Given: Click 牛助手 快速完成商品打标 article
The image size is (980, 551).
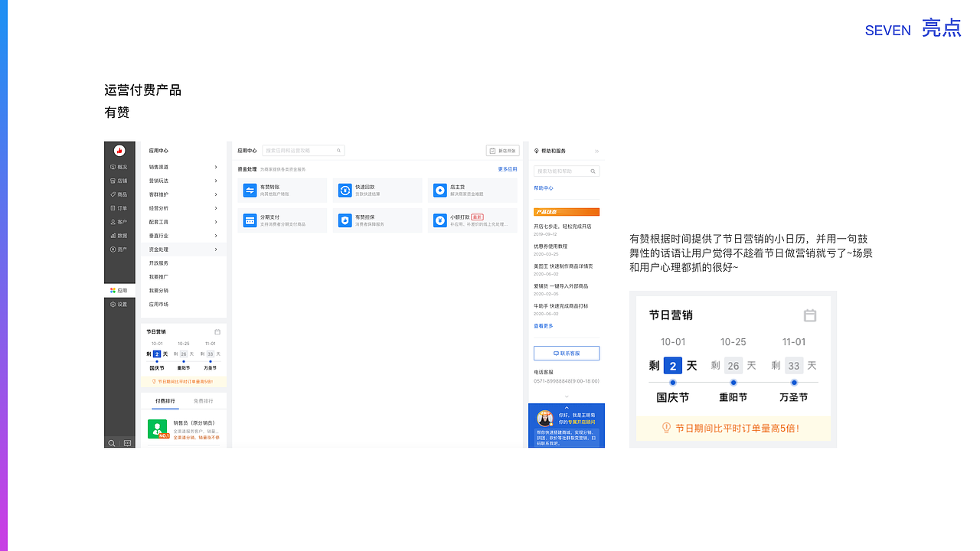Looking at the screenshot, I should pyautogui.click(x=561, y=306).
